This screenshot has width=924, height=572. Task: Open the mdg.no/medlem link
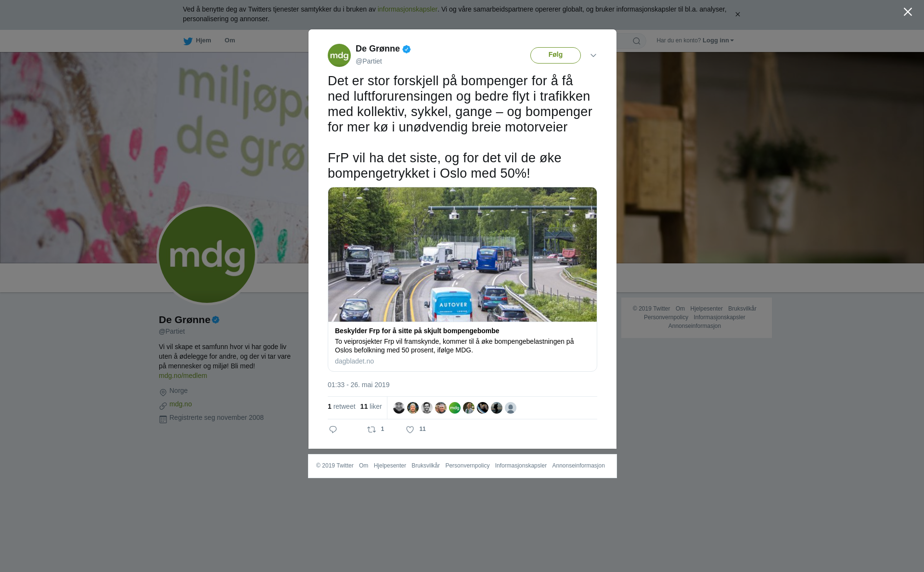coord(183,376)
